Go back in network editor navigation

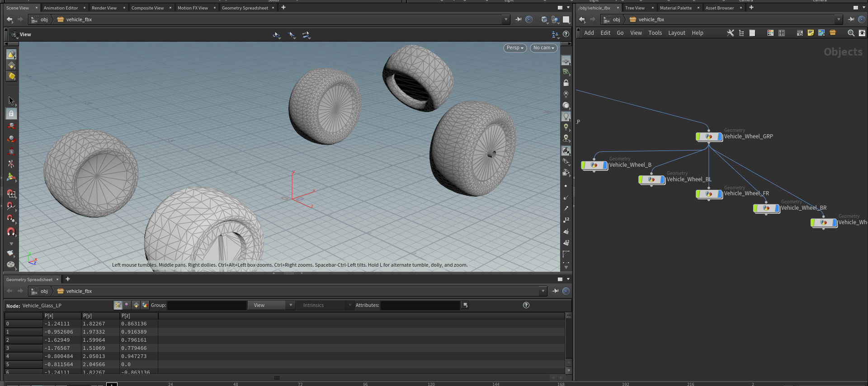[582, 19]
